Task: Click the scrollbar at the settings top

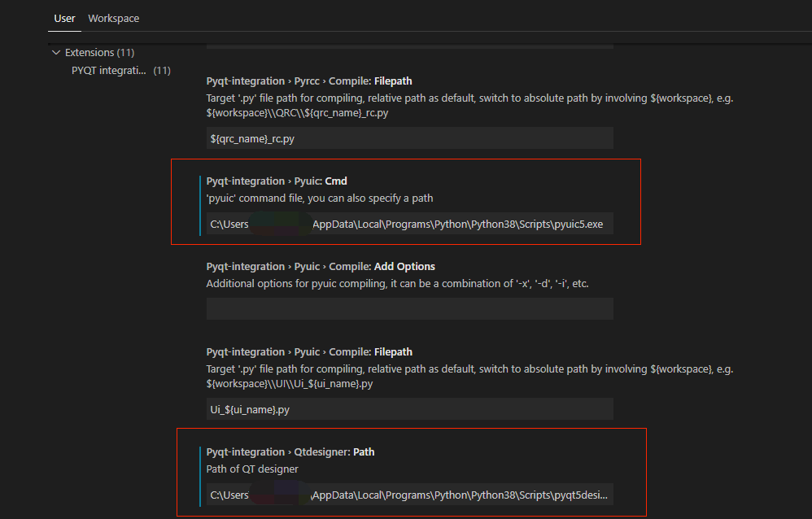Action: coord(409,45)
